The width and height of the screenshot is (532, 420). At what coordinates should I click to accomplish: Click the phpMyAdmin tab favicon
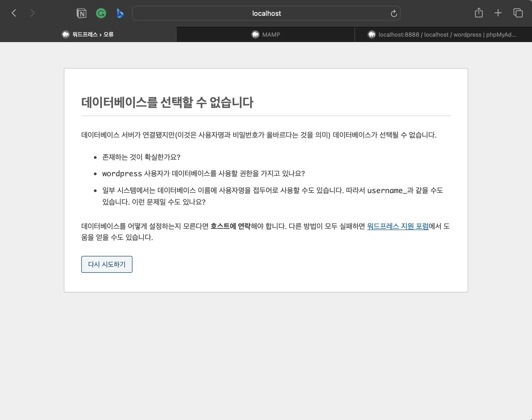pyautogui.click(x=372, y=34)
